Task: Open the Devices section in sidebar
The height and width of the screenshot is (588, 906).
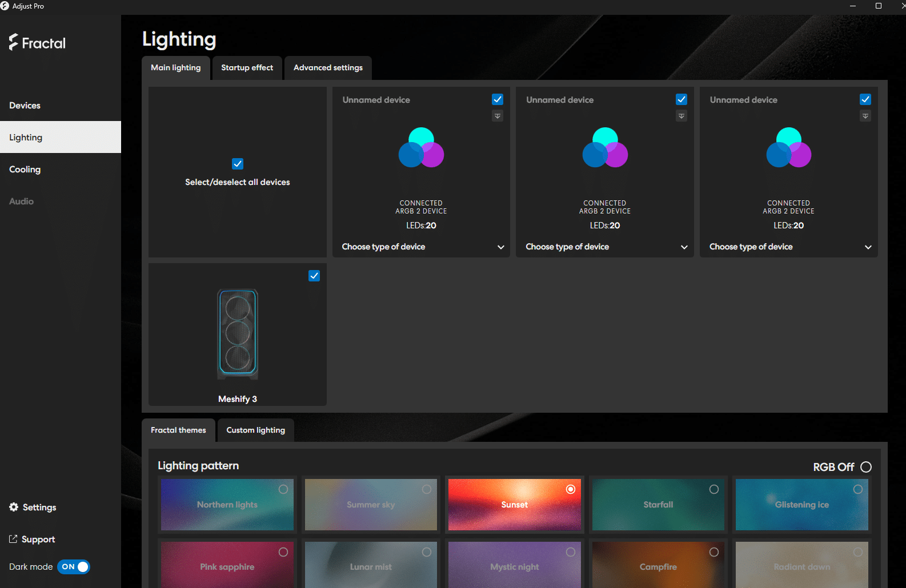Action: tap(25, 106)
